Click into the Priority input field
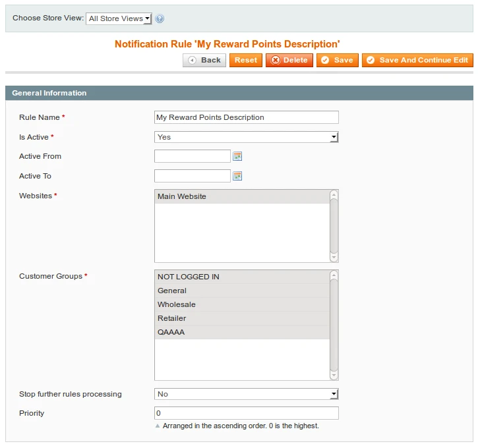Screen dimensions: 478x448 246,413
